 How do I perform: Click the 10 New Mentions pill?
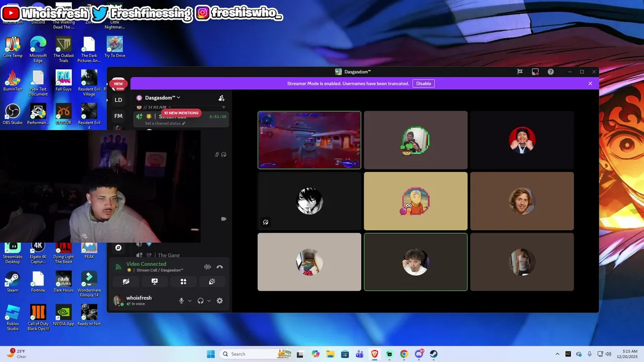click(181, 113)
